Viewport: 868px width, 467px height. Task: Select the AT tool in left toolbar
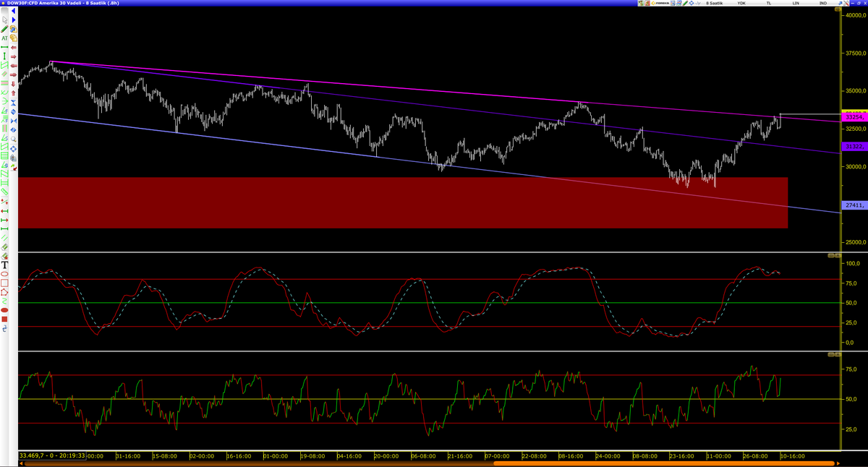[x=4, y=38]
